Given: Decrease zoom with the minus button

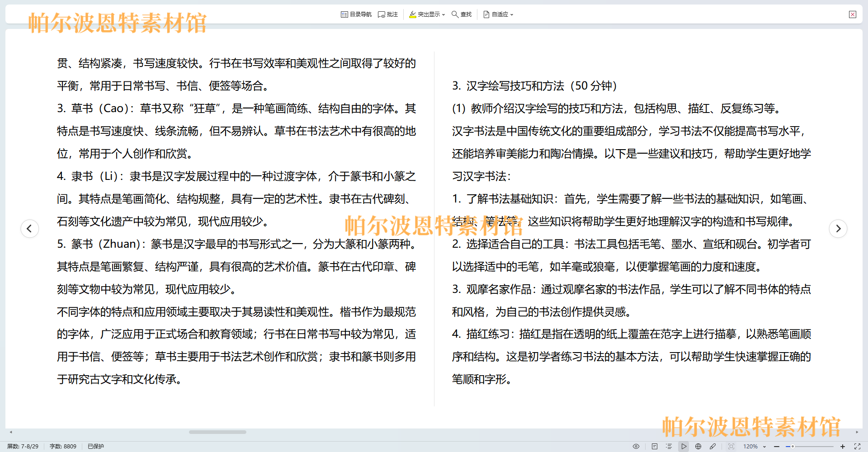Looking at the screenshot, I should coord(777,446).
